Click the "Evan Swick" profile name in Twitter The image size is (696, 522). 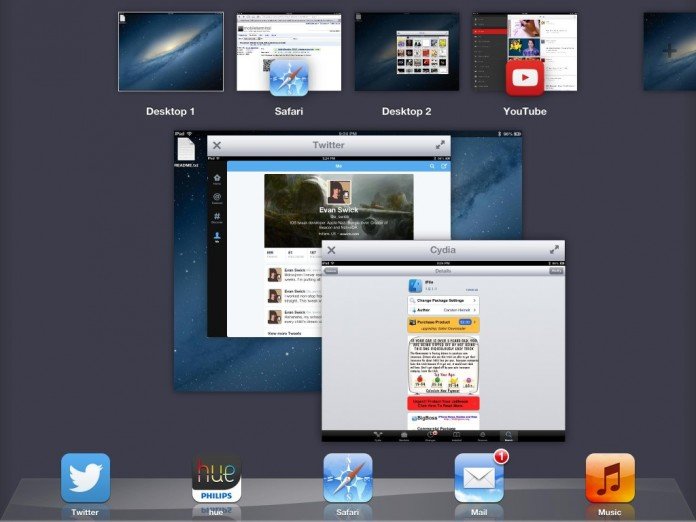pyautogui.click(x=339, y=210)
